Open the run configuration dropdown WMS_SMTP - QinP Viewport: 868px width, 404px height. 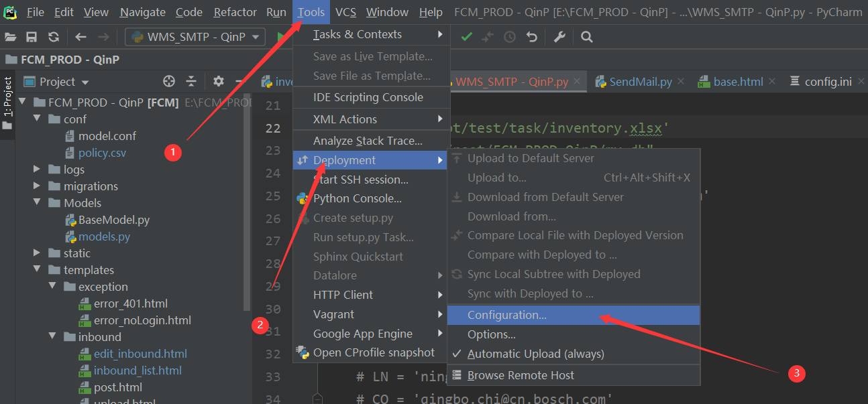coord(195,37)
